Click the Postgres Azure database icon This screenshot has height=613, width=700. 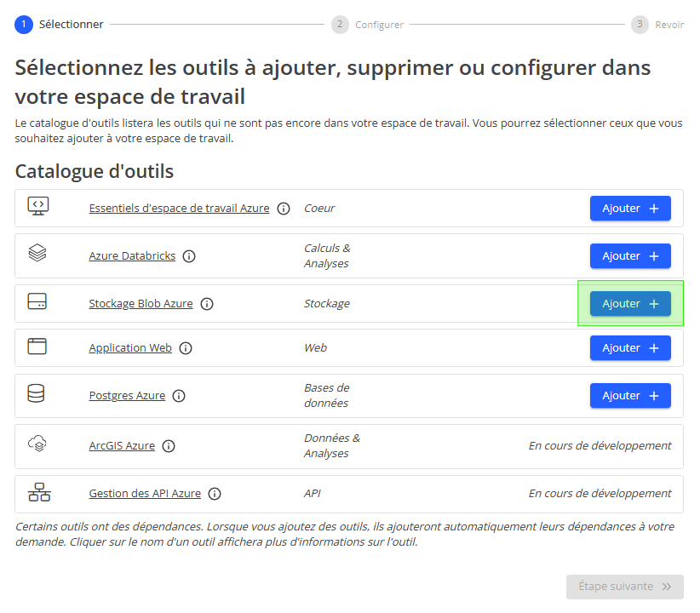[x=38, y=392]
